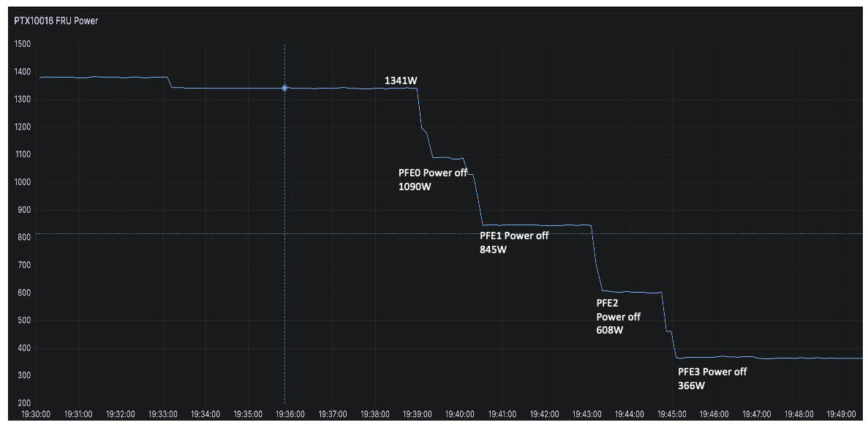The height and width of the screenshot is (425, 868).
Task: Click the 19:40:00 time axis label
Action: 460,414
